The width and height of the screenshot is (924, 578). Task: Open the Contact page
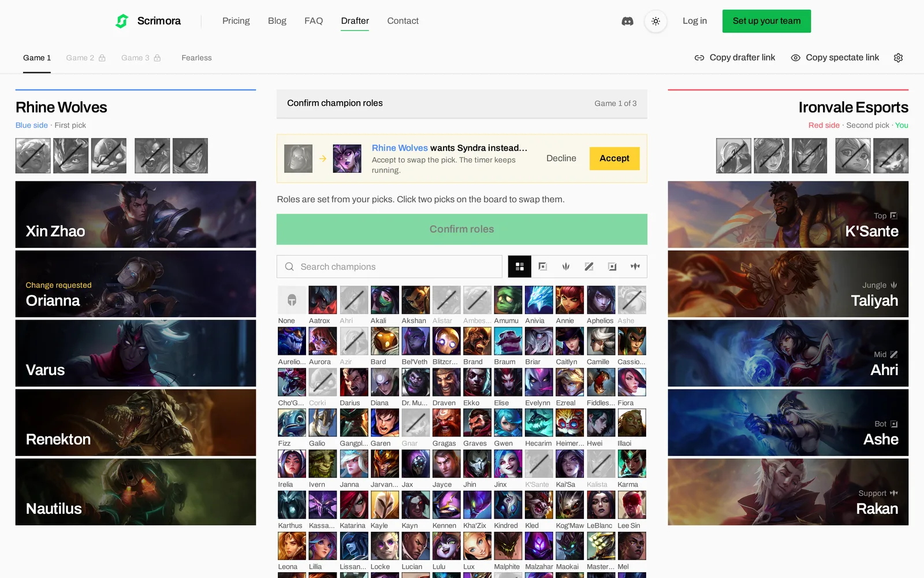tap(403, 21)
